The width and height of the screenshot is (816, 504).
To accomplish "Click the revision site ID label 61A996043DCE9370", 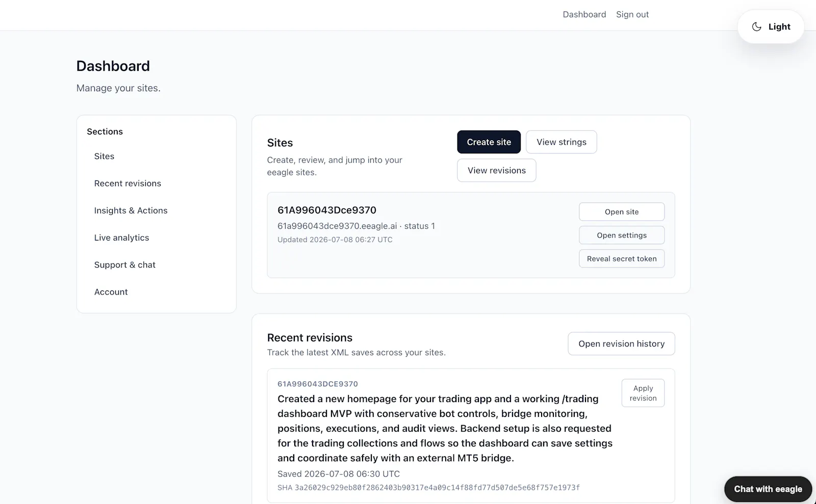I will (318, 384).
